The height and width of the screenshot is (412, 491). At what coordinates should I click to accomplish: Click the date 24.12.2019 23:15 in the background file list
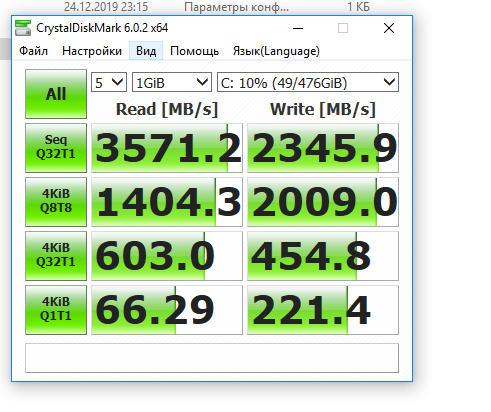(x=106, y=7)
